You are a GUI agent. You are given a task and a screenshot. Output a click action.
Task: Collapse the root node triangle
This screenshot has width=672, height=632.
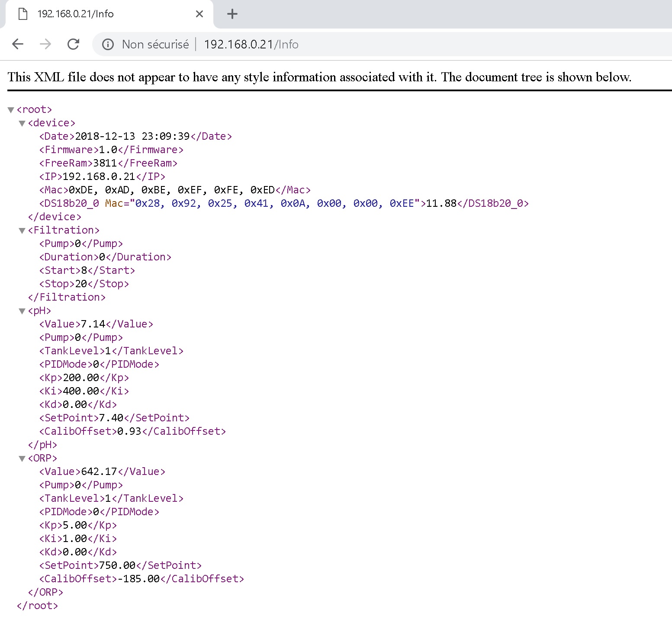click(11, 110)
